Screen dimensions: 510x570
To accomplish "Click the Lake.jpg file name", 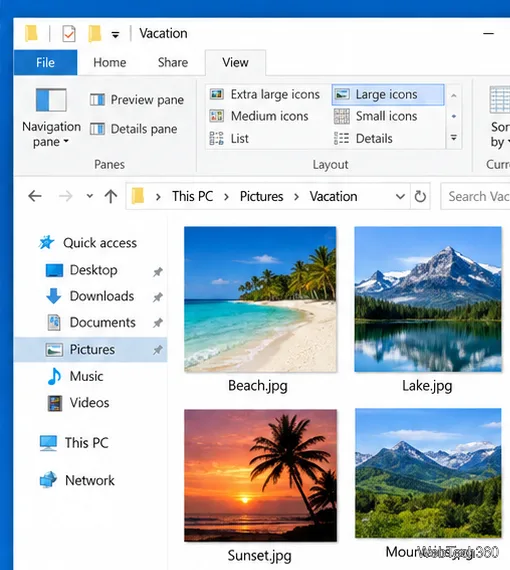I will pyautogui.click(x=427, y=386).
